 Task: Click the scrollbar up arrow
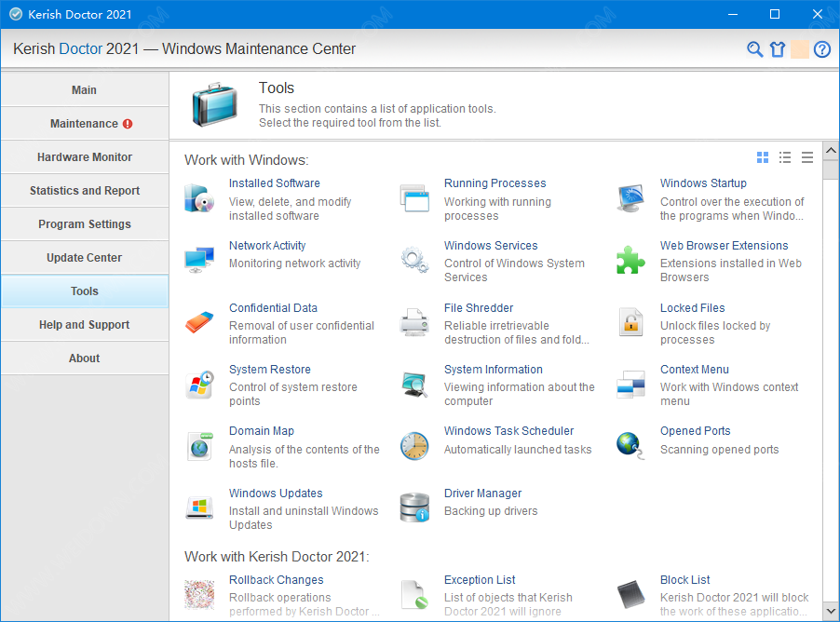point(831,151)
